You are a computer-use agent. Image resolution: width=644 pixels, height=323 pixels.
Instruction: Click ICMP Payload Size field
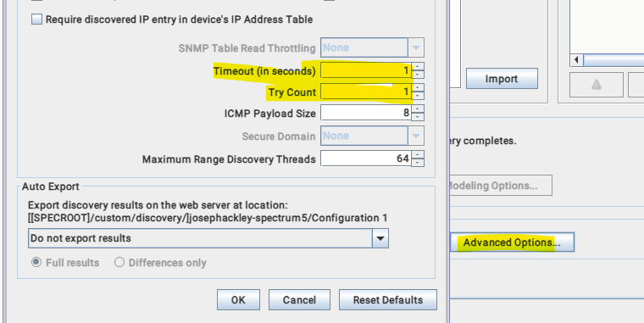[x=365, y=113]
